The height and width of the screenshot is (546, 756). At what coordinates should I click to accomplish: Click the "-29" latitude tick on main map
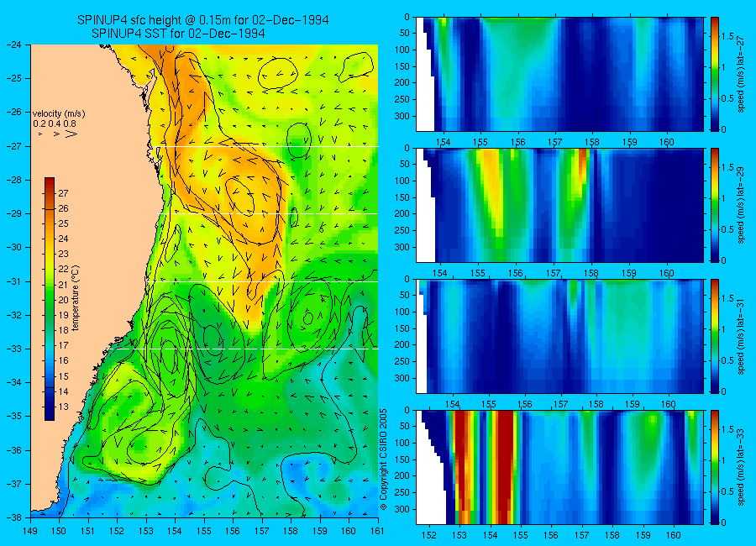pyautogui.click(x=14, y=213)
